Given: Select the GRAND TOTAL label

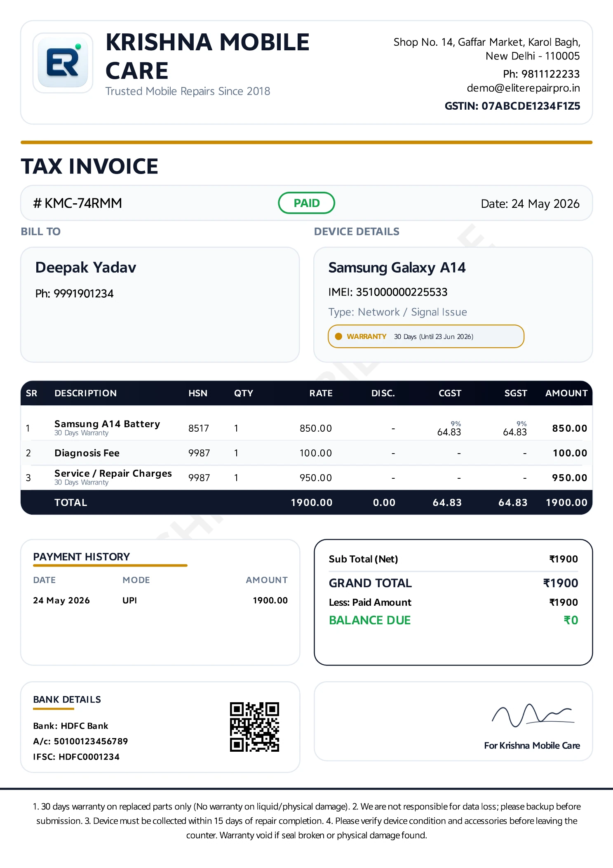Looking at the screenshot, I should (370, 583).
